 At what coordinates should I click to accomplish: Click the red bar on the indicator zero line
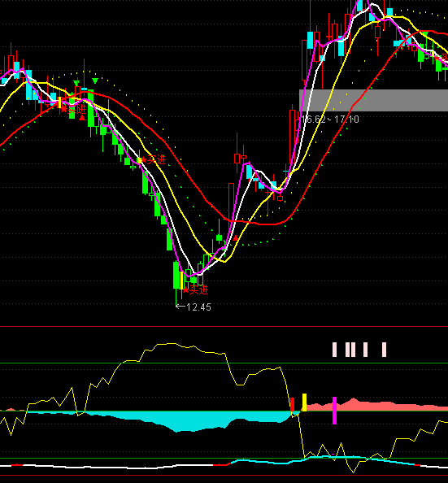click(293, 404)
